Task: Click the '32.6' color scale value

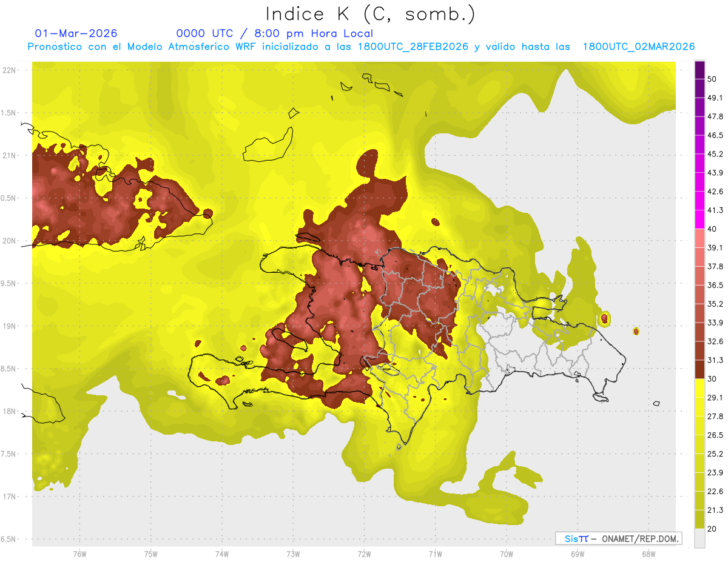Action: tap(715, 341)
